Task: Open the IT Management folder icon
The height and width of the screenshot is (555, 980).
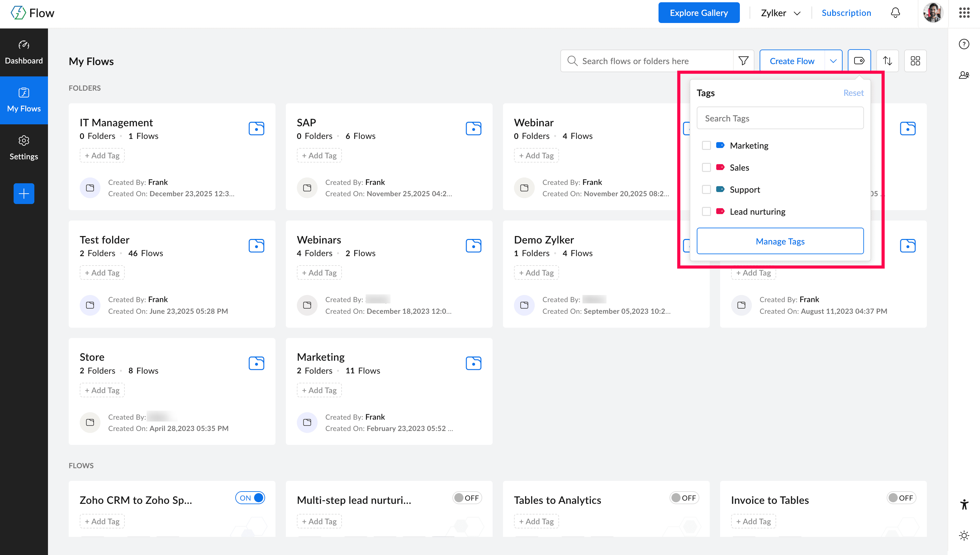Action: click(x=256, y=129)
